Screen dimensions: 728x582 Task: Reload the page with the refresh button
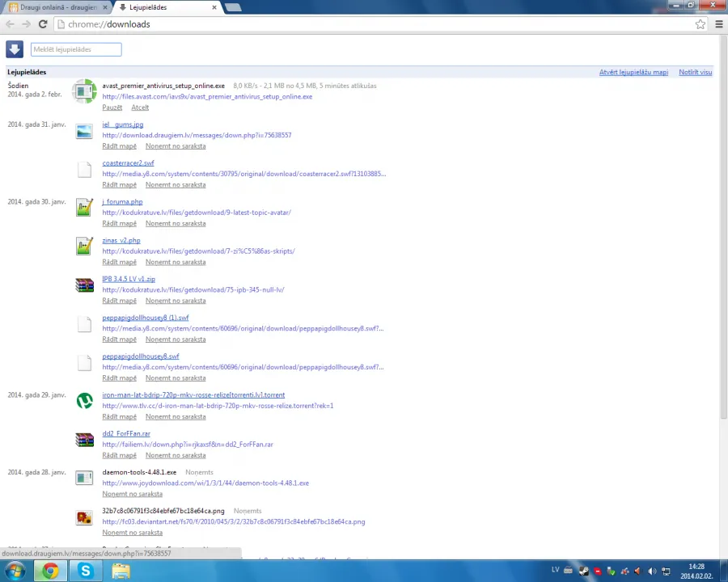[x=43, y=24]
